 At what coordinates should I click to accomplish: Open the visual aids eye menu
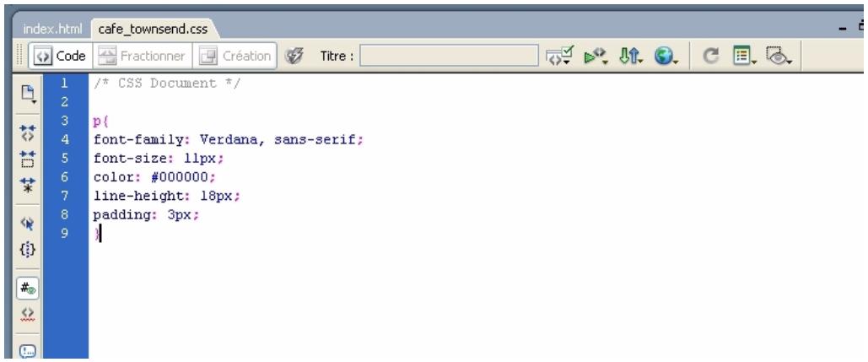(x=779, y=56)
